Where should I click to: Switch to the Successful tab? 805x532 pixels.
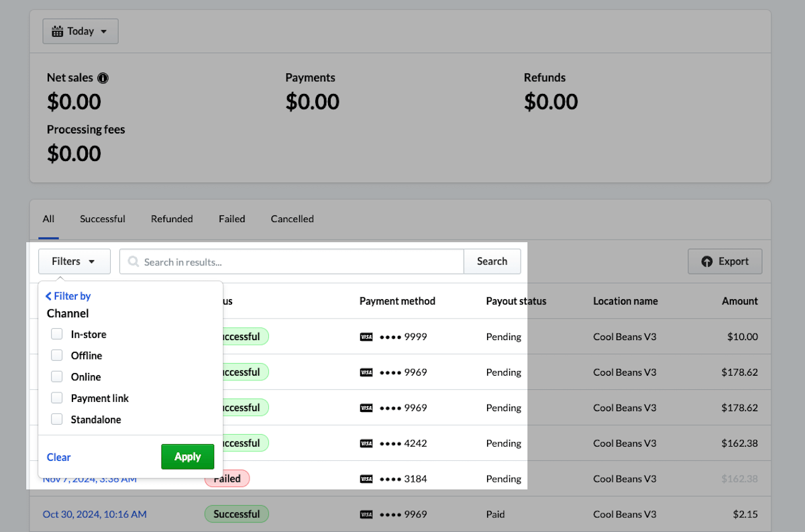pyautogui.click(x=103, y=219)
